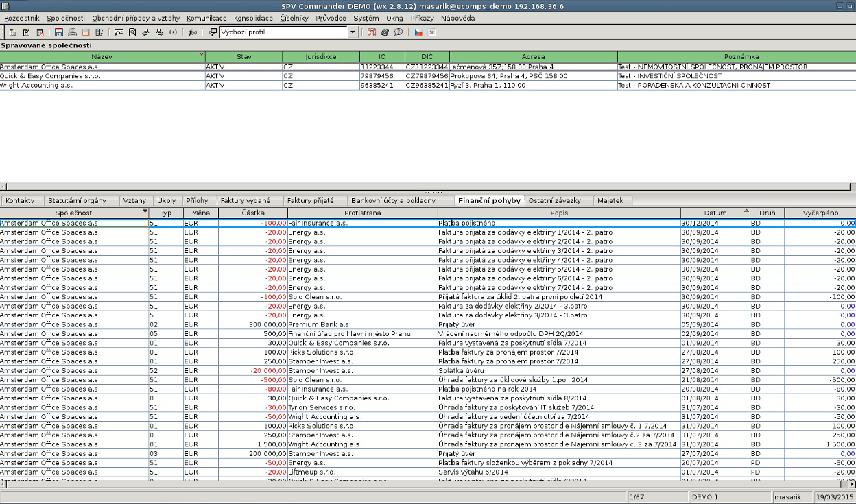The image size is (856, 504).
Task: Click the double-headed arrow icon
Action: pos(173,32)
